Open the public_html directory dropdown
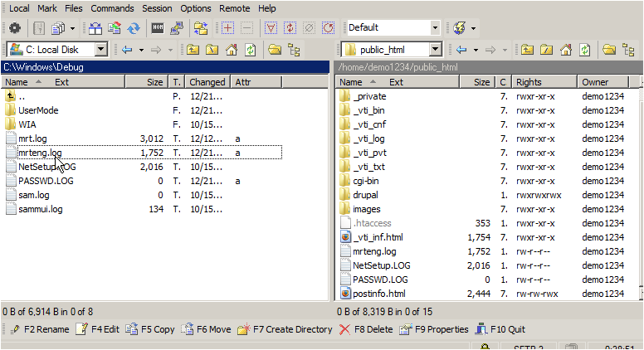 click(436, 50)
